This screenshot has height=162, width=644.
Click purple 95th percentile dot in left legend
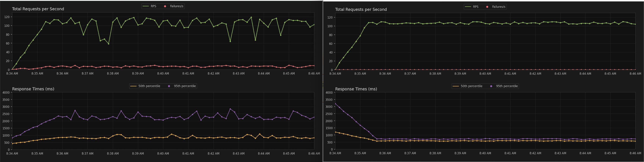[x=169, y=86]
